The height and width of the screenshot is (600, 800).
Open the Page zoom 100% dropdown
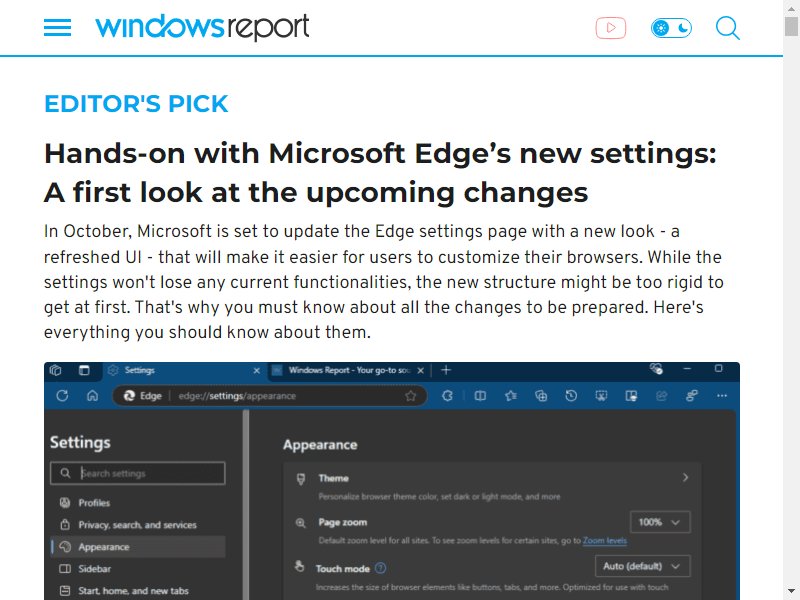660,522
